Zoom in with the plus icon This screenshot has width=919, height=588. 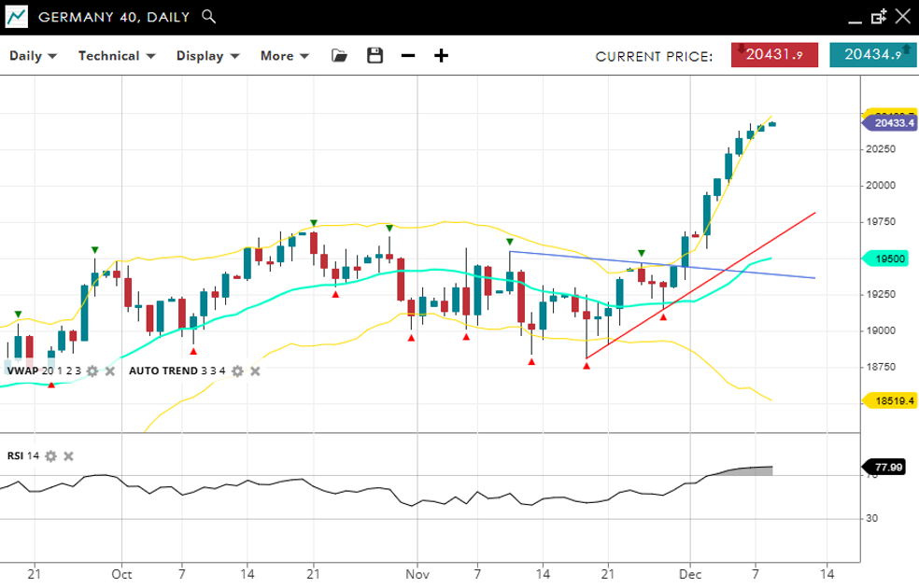(x=441, y=56)
